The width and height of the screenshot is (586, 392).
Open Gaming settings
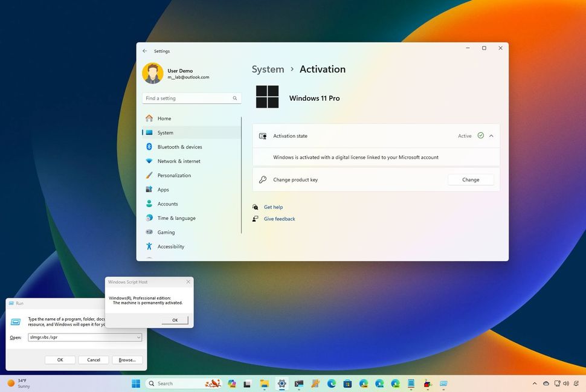166,232
